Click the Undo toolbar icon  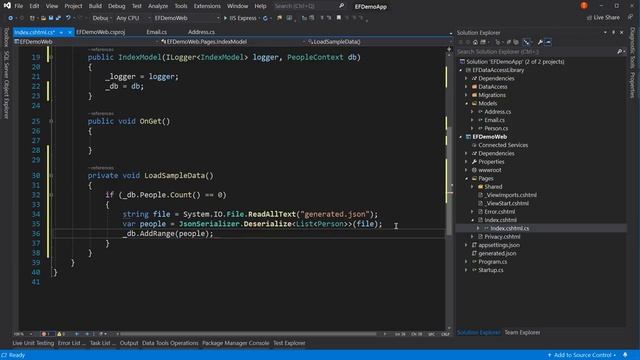[68, 18]
